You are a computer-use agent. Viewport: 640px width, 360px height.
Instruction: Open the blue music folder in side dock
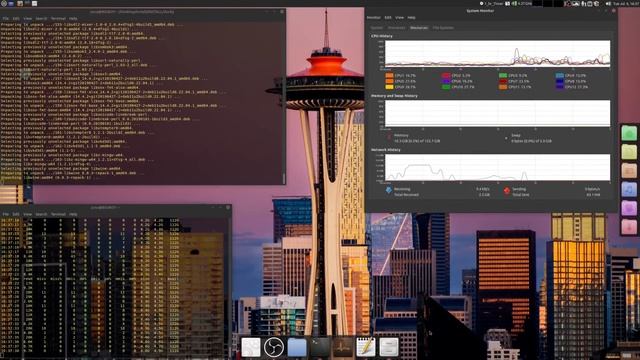coord(629,190)
